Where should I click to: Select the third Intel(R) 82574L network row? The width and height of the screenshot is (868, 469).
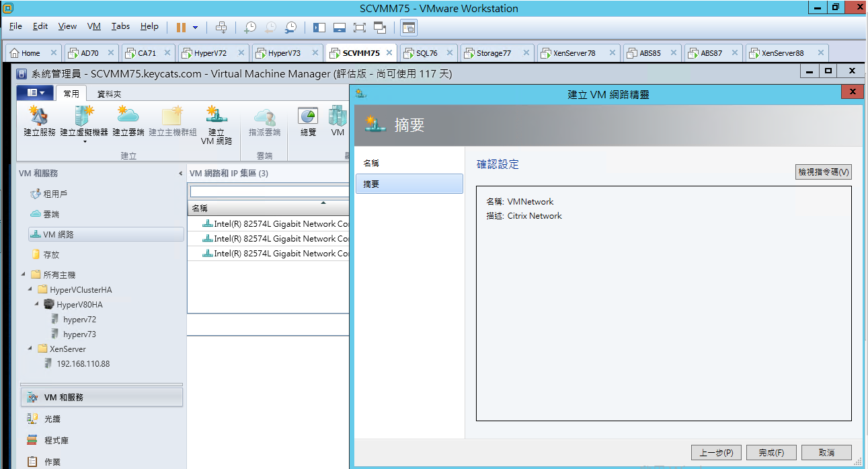pyautogui.click(x=268, y=253)
